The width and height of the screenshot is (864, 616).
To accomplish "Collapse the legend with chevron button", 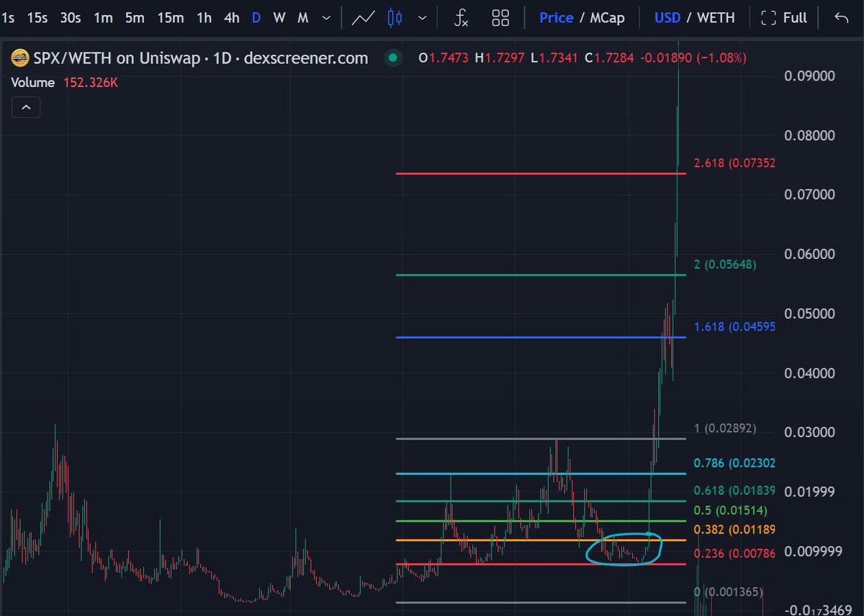I will click(25, 108).
